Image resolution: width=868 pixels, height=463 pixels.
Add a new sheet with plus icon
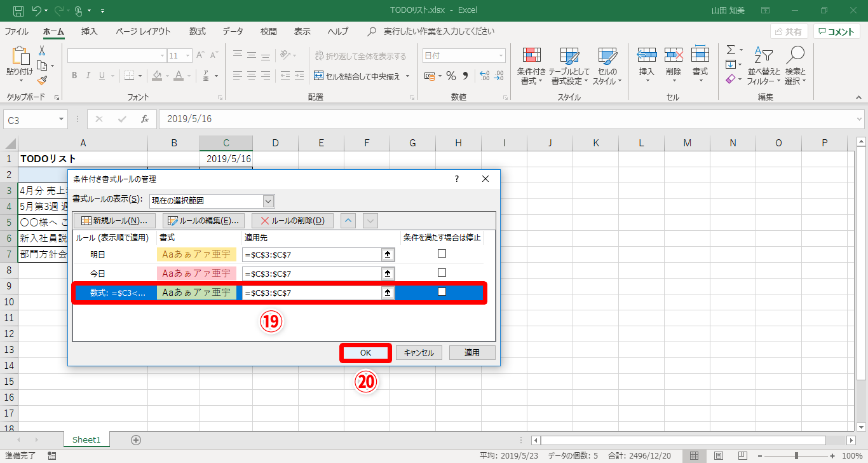135,440
